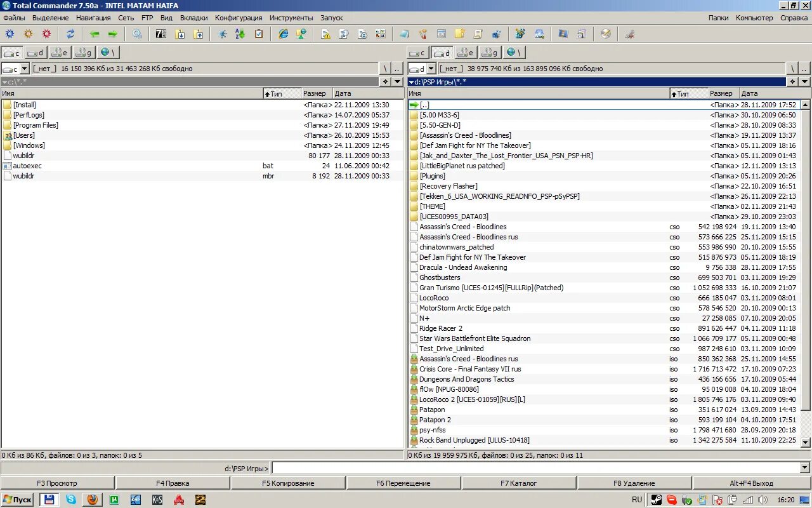Viewport: 812px width, 508px height.
Task: Click the document with warning sign icon
Action: tap(325, 34)
